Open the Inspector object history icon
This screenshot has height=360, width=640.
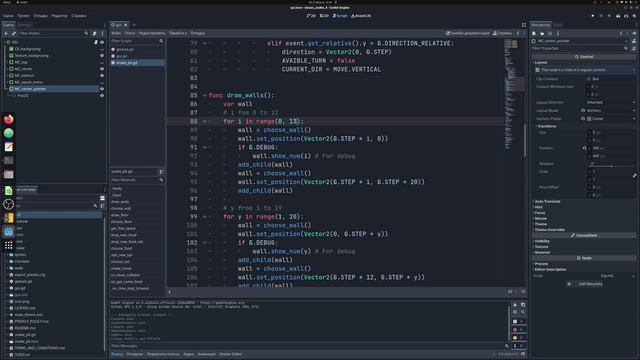point(634,33)
